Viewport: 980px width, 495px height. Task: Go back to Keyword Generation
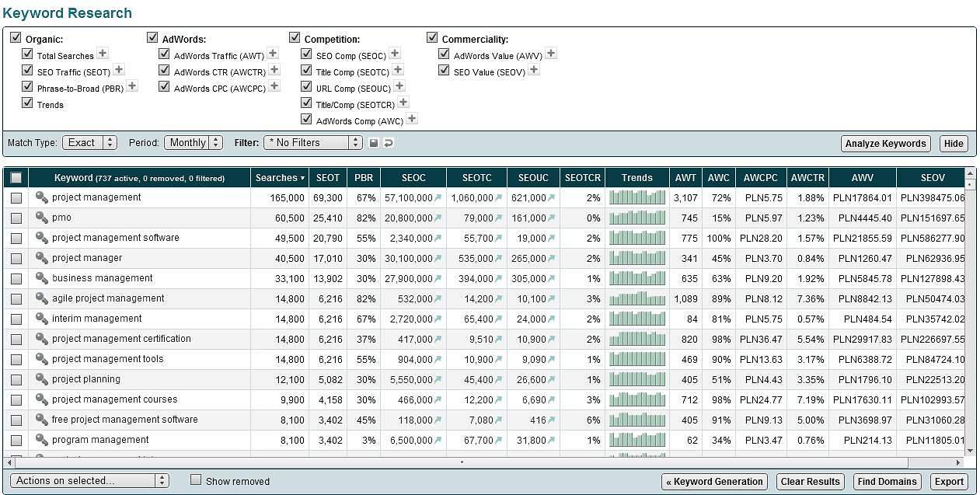(x=714, y=482)
